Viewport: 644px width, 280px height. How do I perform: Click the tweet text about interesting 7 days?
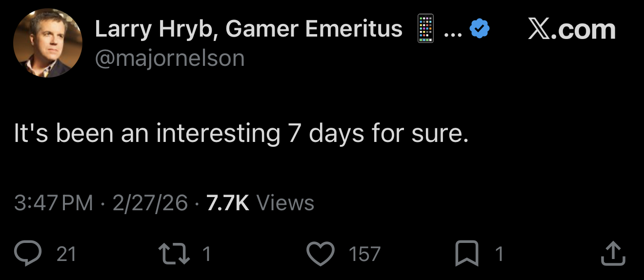(x=241, y=133)
